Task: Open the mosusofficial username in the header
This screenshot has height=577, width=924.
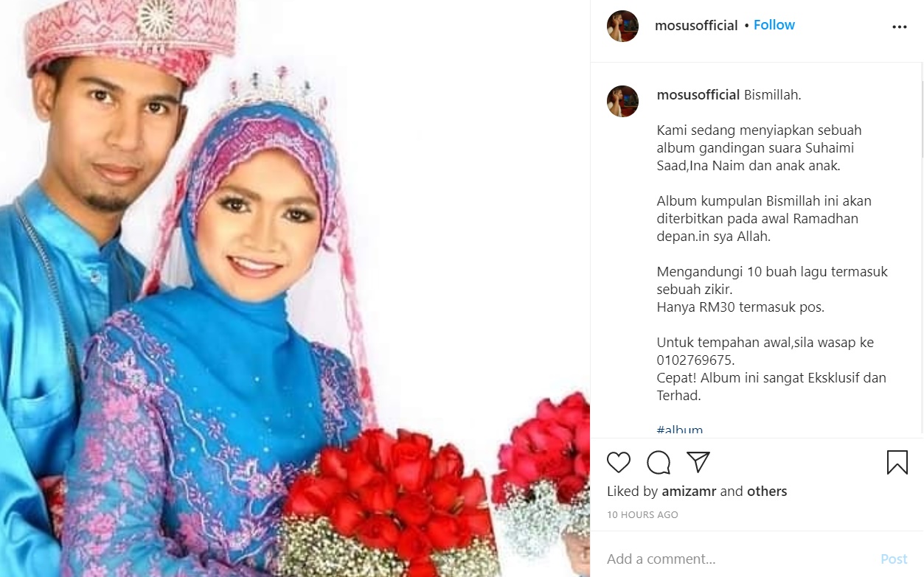Action: [x=696, y=25]
